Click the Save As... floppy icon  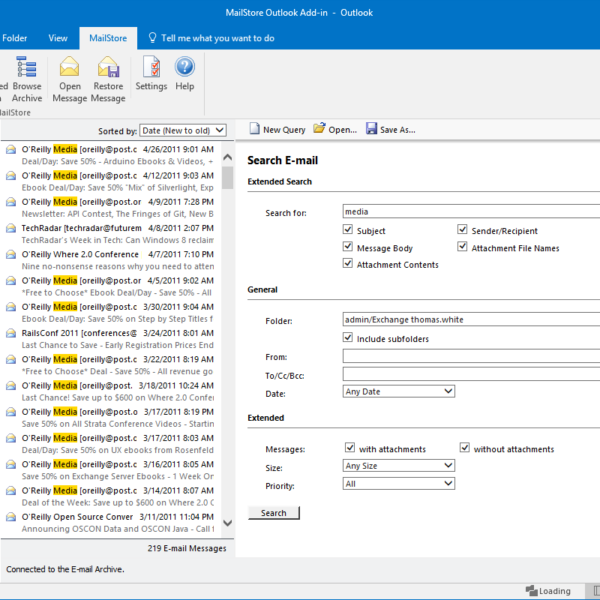pyautogui.click(x=371, y=129)
